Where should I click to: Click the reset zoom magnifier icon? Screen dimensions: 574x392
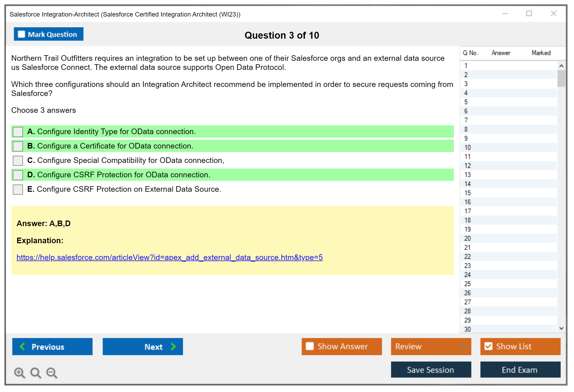pos(36,373)
